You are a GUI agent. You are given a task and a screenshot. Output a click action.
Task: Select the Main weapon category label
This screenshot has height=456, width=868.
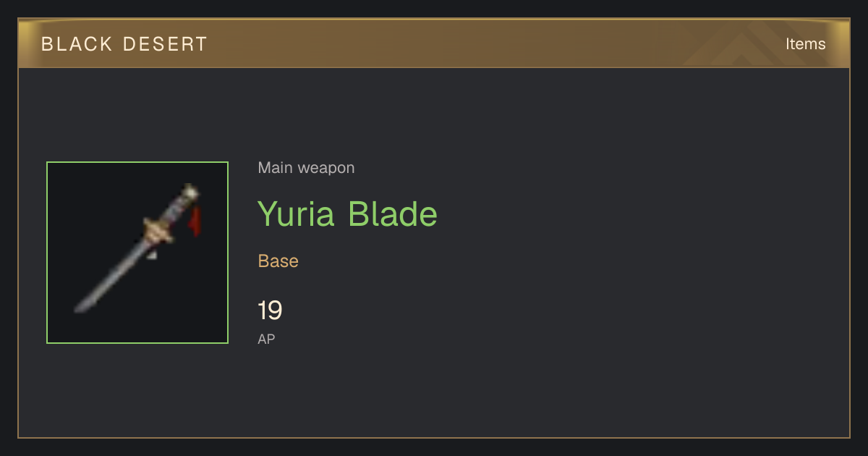[x=306, y=168]
